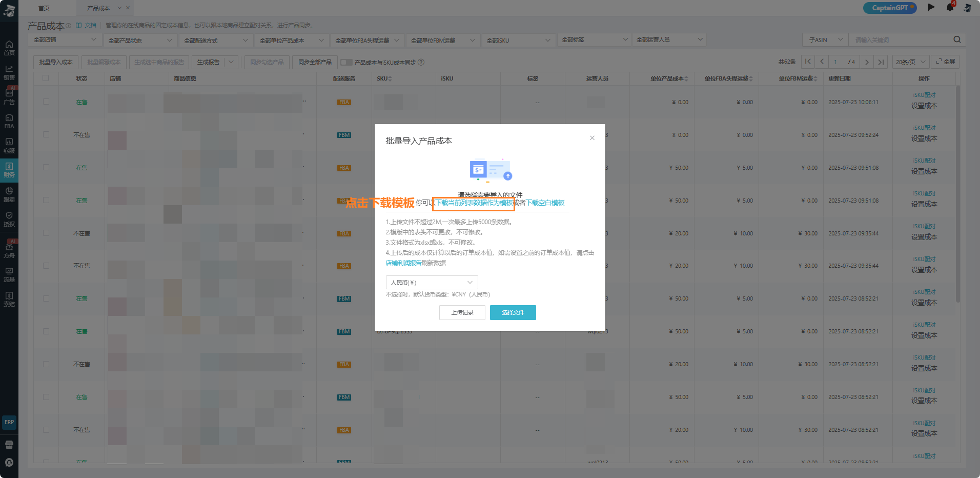980x478 pixels.
Task: Open the 全部标签 dropdown
Action: pos(594,39)
